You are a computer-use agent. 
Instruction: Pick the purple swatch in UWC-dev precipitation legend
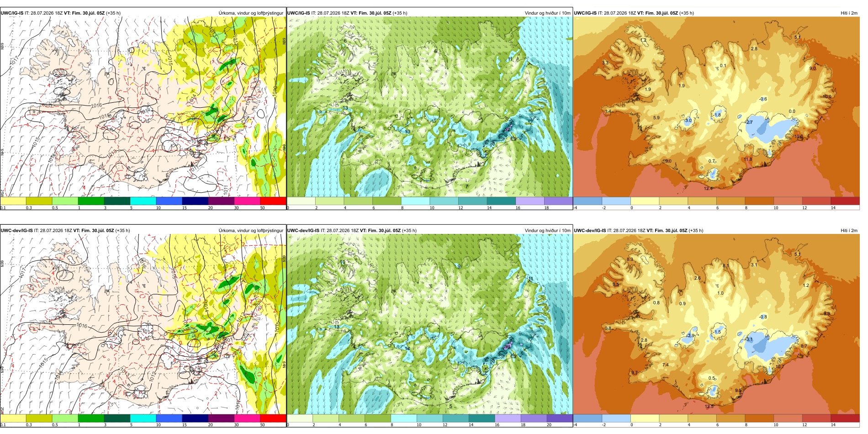(221, 418)
